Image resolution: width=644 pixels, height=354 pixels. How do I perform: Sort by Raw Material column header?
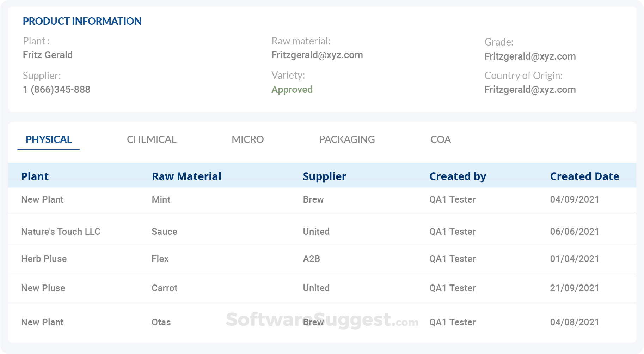click(186, 176)
